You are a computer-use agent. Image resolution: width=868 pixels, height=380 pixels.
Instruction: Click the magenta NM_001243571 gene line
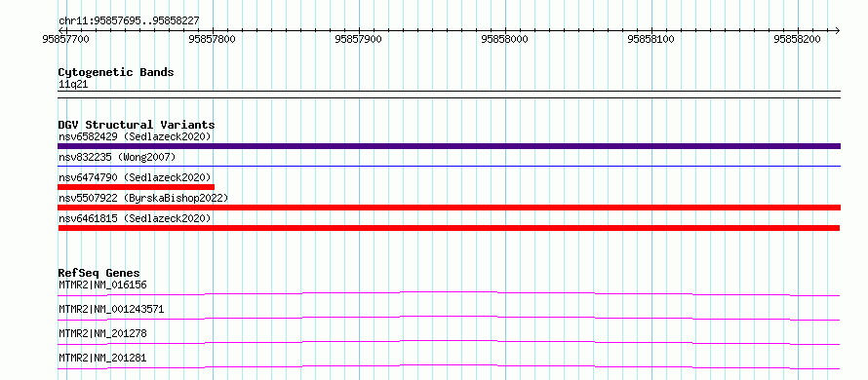(x=449, y=318)
